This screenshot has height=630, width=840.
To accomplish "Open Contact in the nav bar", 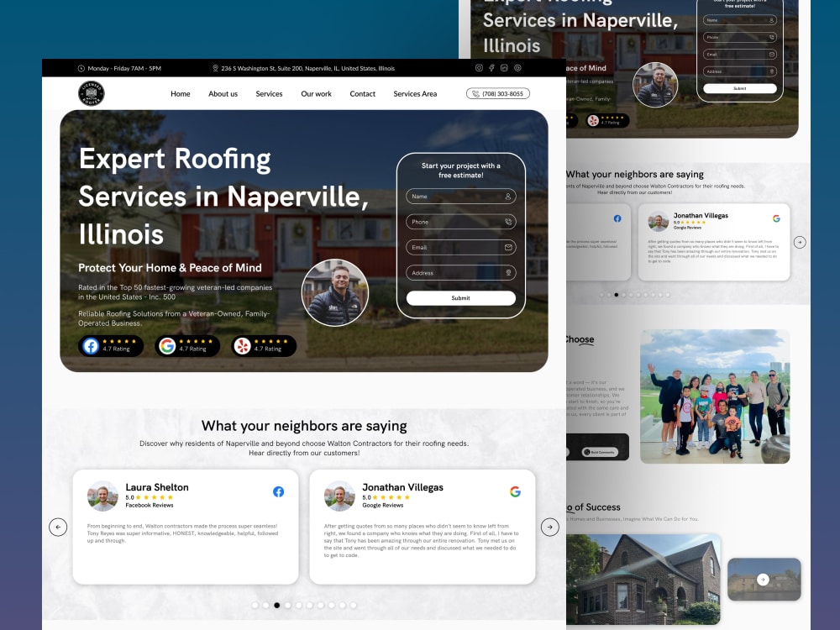I will click(363, 94).
